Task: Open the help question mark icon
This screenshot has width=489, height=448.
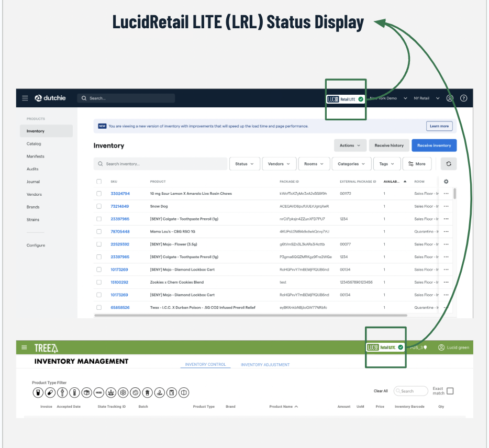Action: 463,98
